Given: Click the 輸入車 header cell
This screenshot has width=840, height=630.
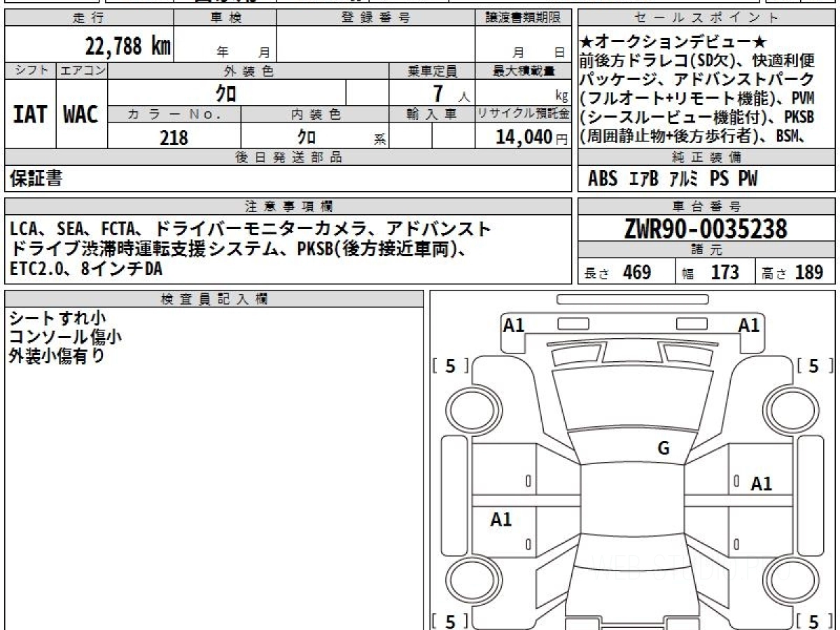Looking at the screenshot, I should tap(432, 114).
